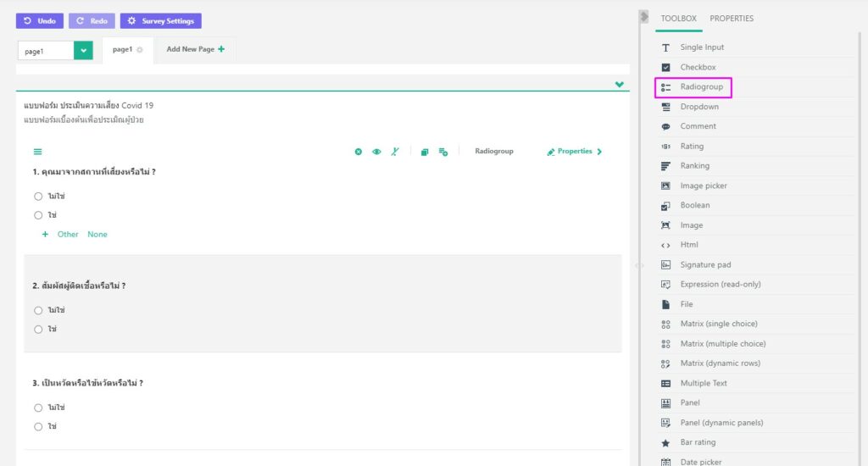
Task: Collapse the page using the green chevron
Action: 620,84
